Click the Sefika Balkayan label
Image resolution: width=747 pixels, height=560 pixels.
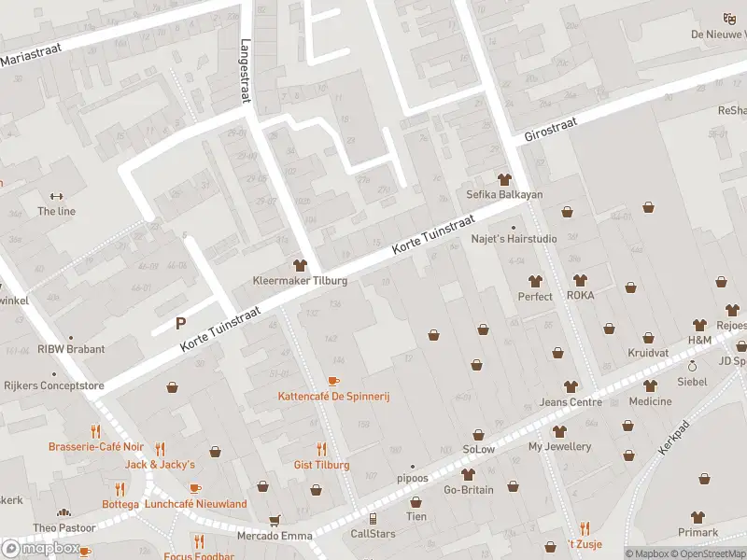tap(504, 194)
